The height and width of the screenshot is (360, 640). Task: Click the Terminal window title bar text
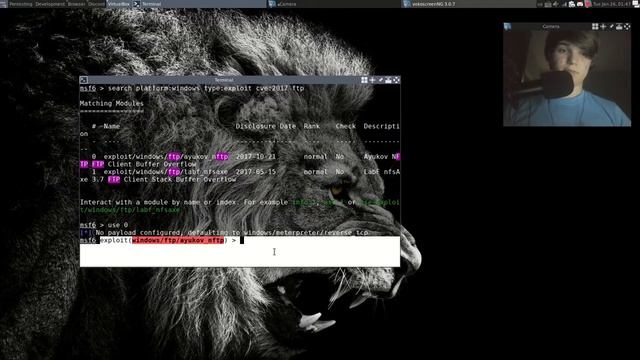click(x=224, y=80)
